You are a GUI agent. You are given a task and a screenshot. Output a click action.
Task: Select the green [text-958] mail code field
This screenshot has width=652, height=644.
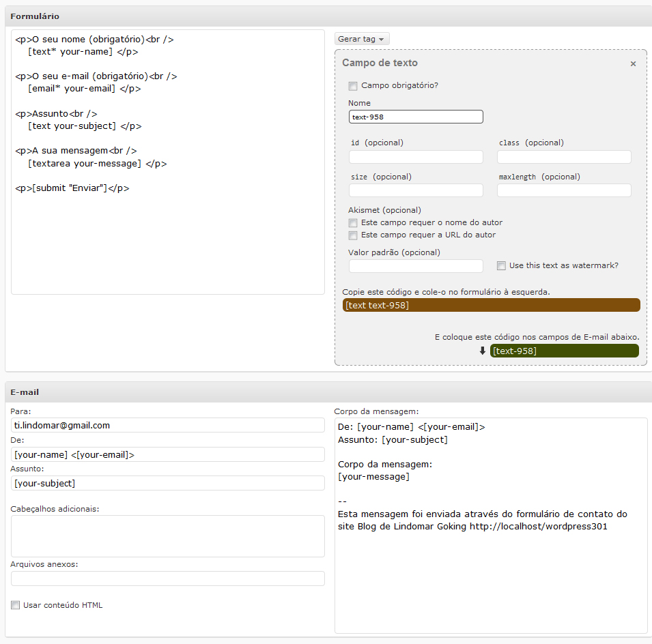(564, 351)
